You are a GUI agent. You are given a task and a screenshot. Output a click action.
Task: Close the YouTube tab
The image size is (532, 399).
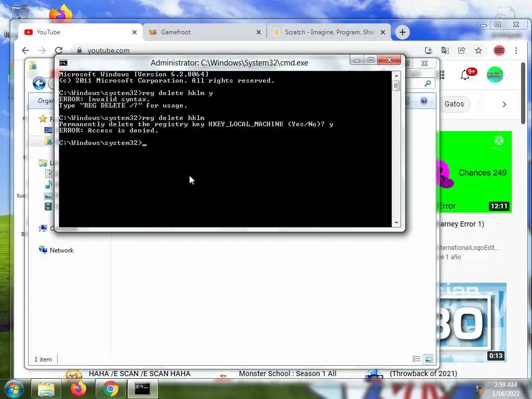click(135, 32)
